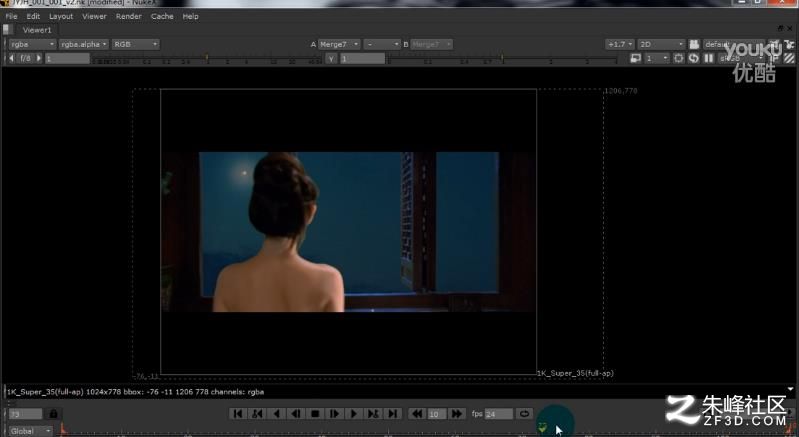Click the 1206,778 bounding box coordinate label
The image size is (799, 437).
[621, 91]
